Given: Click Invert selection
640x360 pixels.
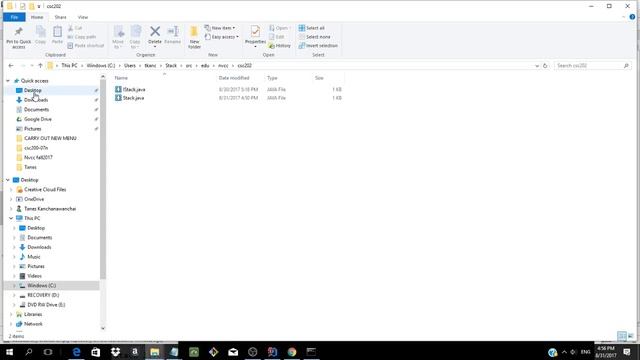Looking at the screenshot, I should 318,46.
